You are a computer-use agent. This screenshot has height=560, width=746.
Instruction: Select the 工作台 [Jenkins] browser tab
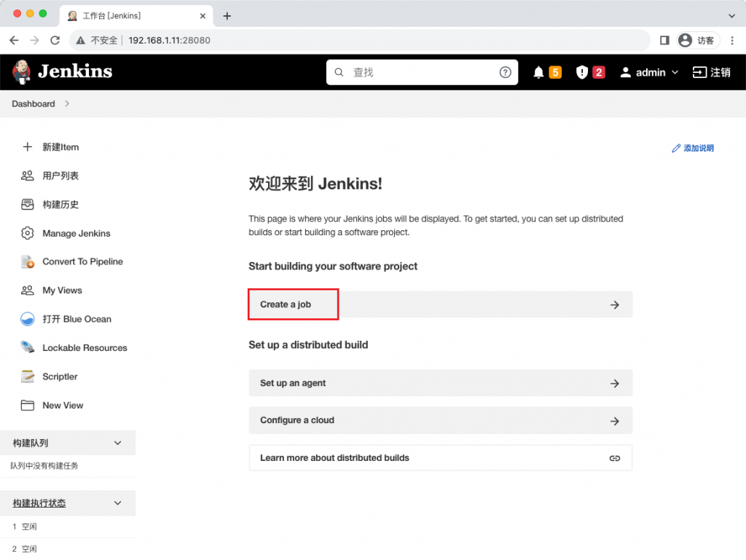(137, 16)
